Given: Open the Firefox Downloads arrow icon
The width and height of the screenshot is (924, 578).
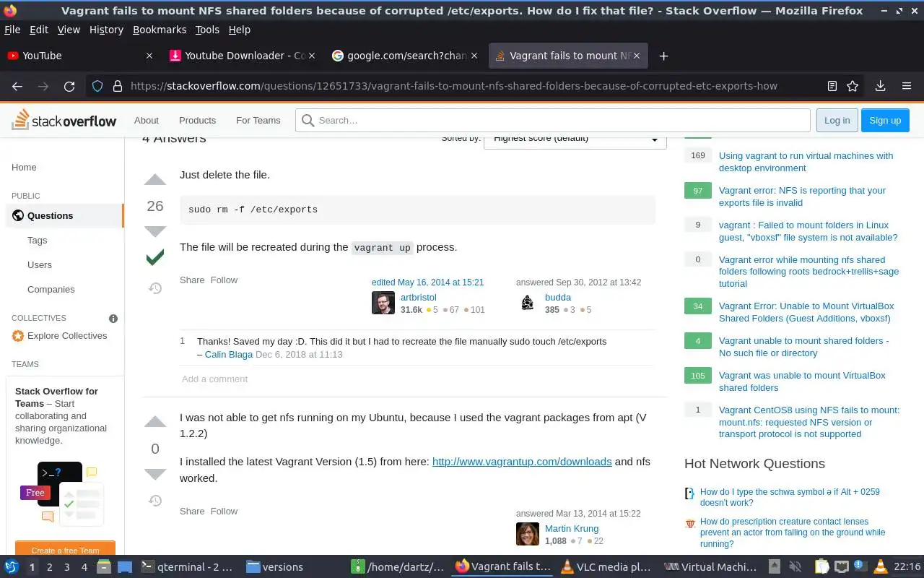Looking at the screenshot, I should click(x=880, y=86).
